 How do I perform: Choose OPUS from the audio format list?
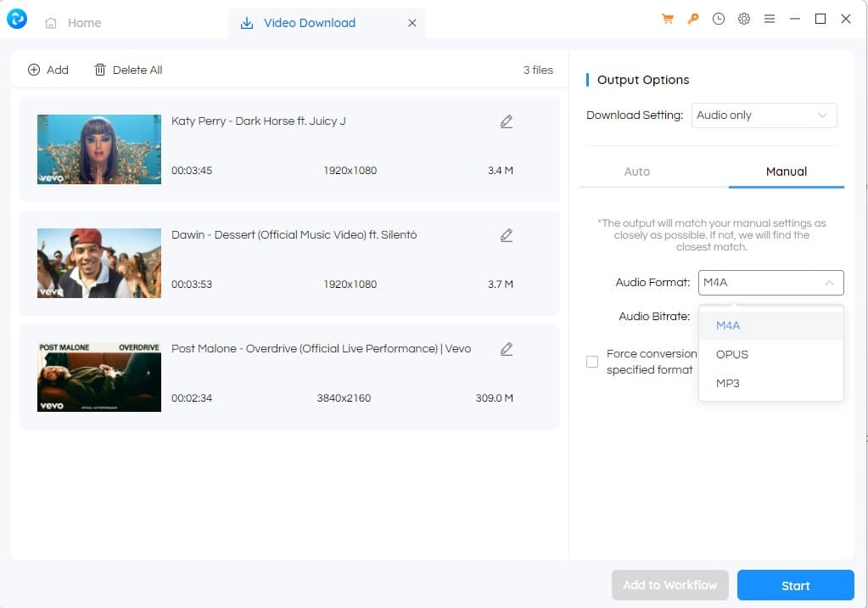tap(731, 355)
